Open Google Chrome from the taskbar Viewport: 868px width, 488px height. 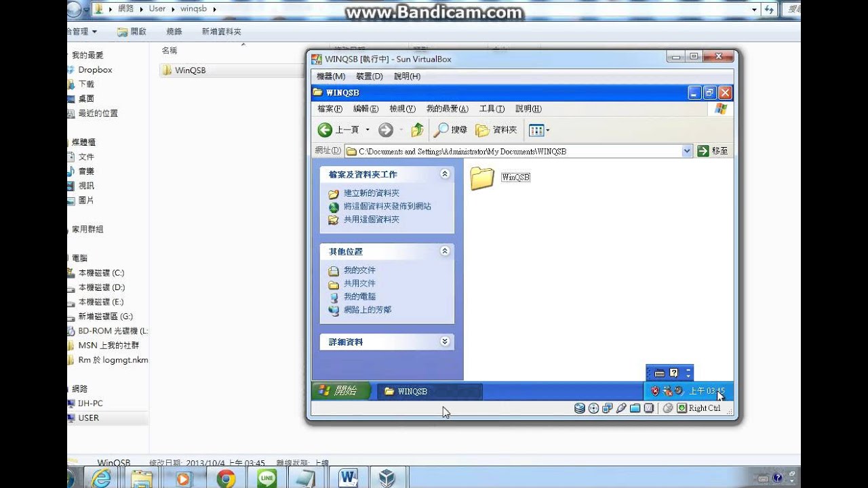coord(226,479)
